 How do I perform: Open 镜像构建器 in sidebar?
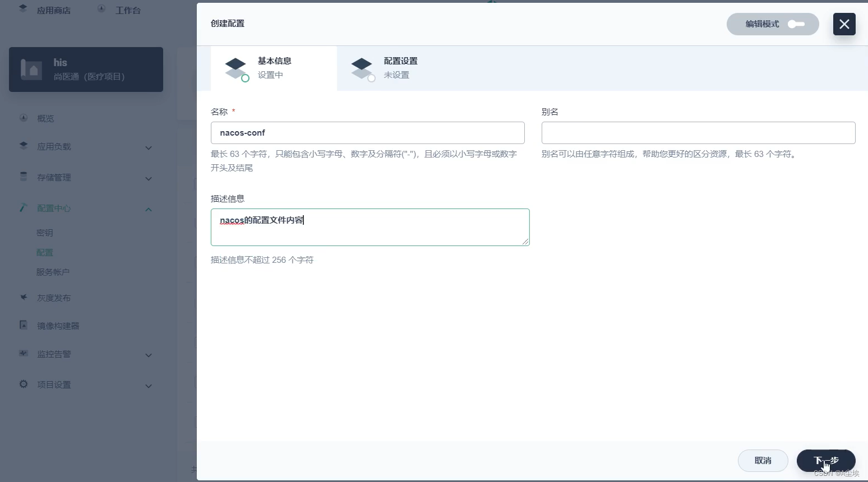(x=58, y=326)
